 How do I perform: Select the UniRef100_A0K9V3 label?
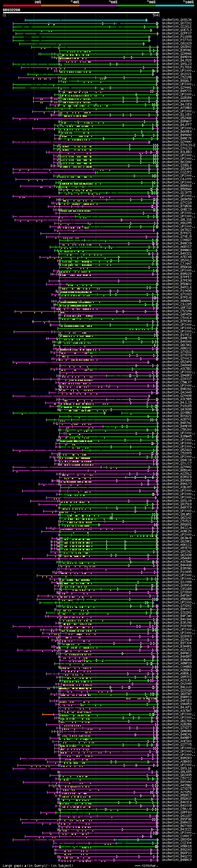177,101
